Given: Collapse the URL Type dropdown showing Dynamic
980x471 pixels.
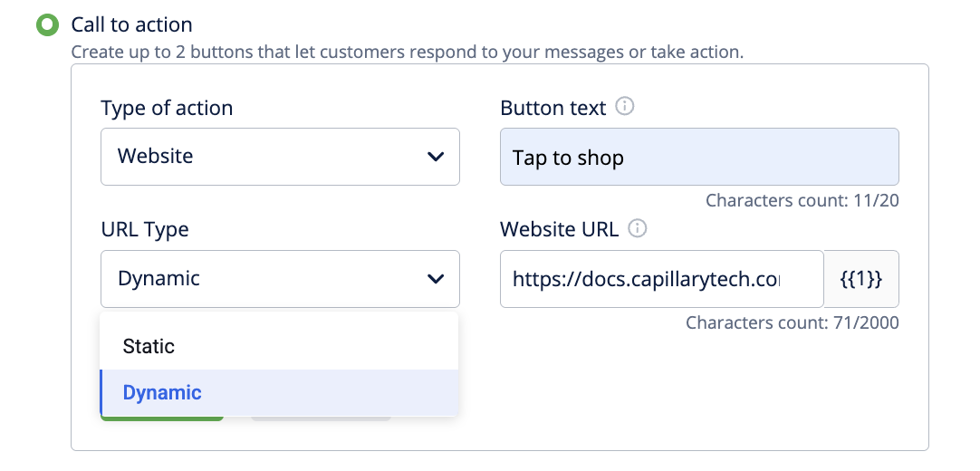Looking at the screenshot, I should pyautogui.click(x=280, y=279).
